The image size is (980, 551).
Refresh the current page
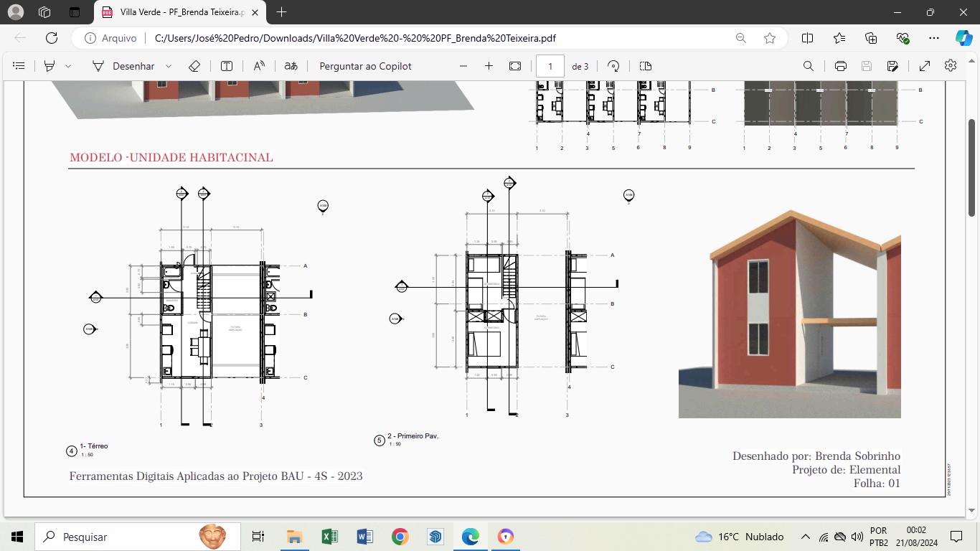click(52, 38)
